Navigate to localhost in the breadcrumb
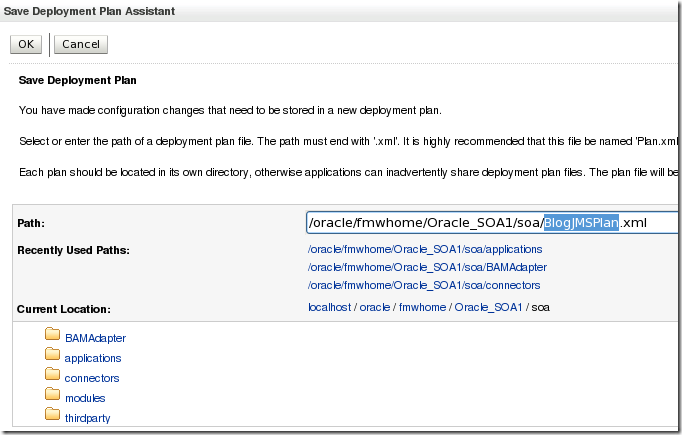Viewport: 682px width, 435px height. tap(329, 308)
